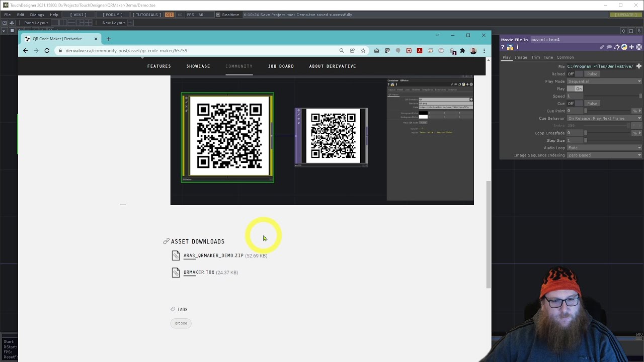644x362 pixels.
Task: Click the circular target icon in parameter header
Action: 639,47
